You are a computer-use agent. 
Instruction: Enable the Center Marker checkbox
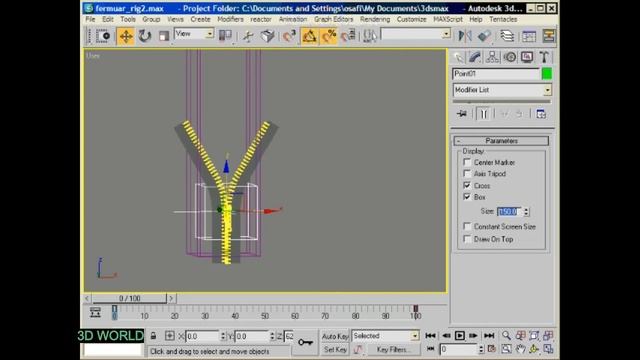467,162
